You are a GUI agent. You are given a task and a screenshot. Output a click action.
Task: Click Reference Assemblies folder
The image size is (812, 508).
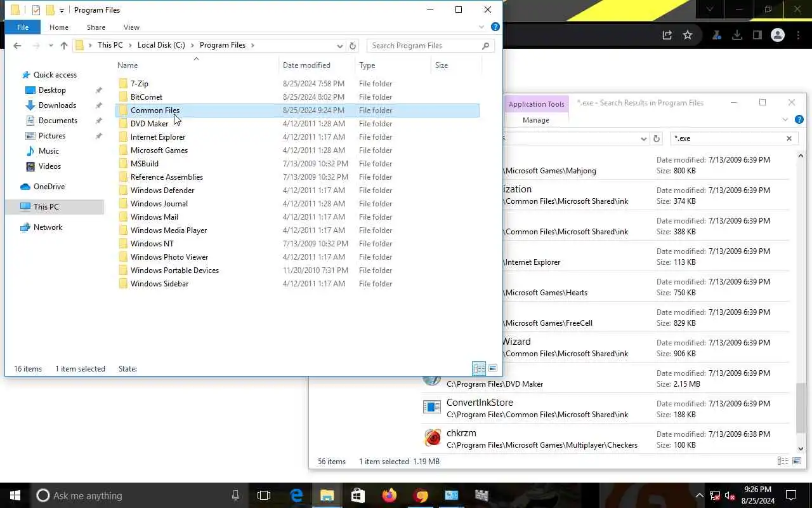click(298, 177)
